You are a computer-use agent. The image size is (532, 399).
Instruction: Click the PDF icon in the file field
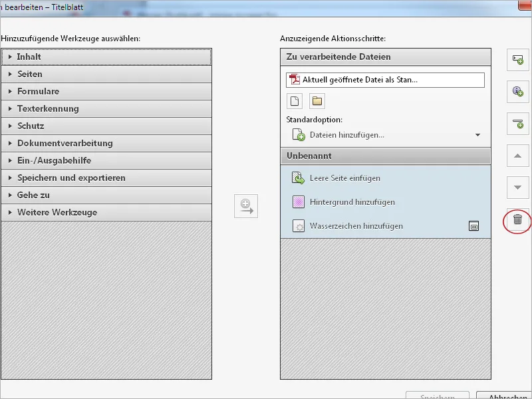tap(295, 80)
